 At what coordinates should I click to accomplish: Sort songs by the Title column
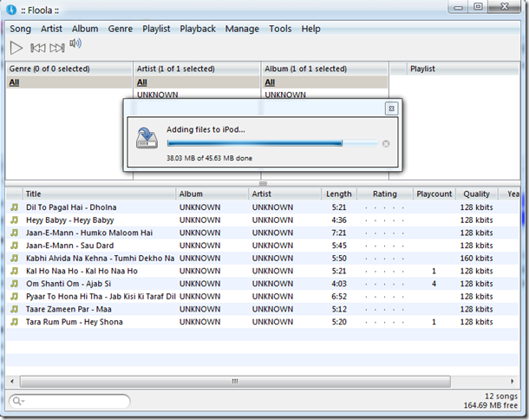coord(99,194)
